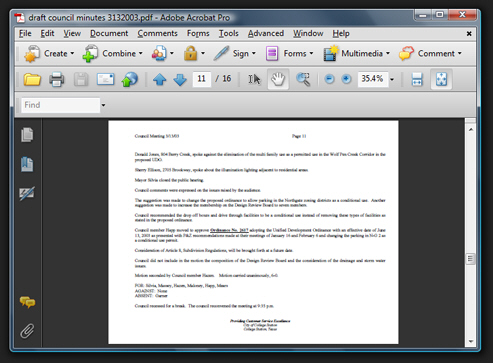Open the Forms menu
The width and height of the screenshot is (493, 363).
pyautogui.click(x=198, y=33)
